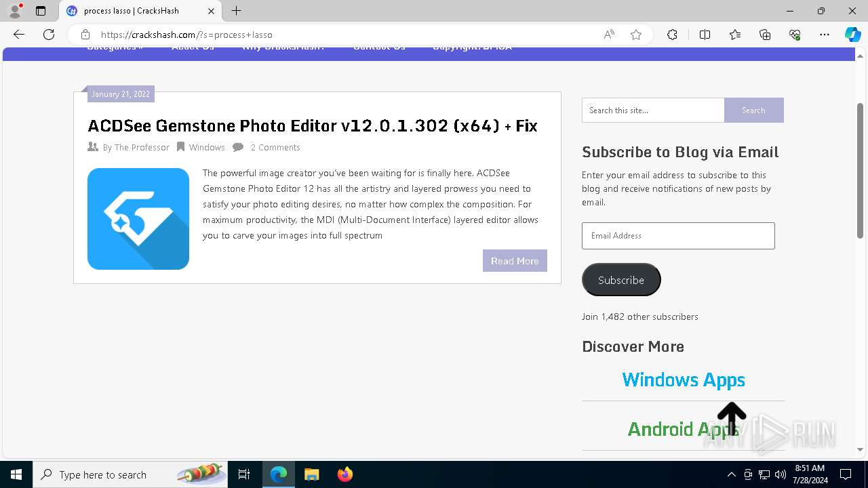Open Microsoft Edge from taskbar
The image size is (868, 488).
point(279,474)
